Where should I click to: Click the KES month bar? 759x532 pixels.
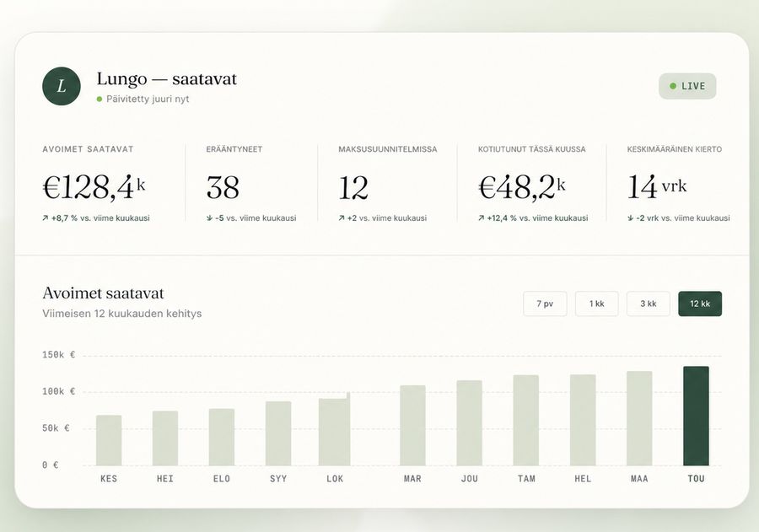pos(109,440)
